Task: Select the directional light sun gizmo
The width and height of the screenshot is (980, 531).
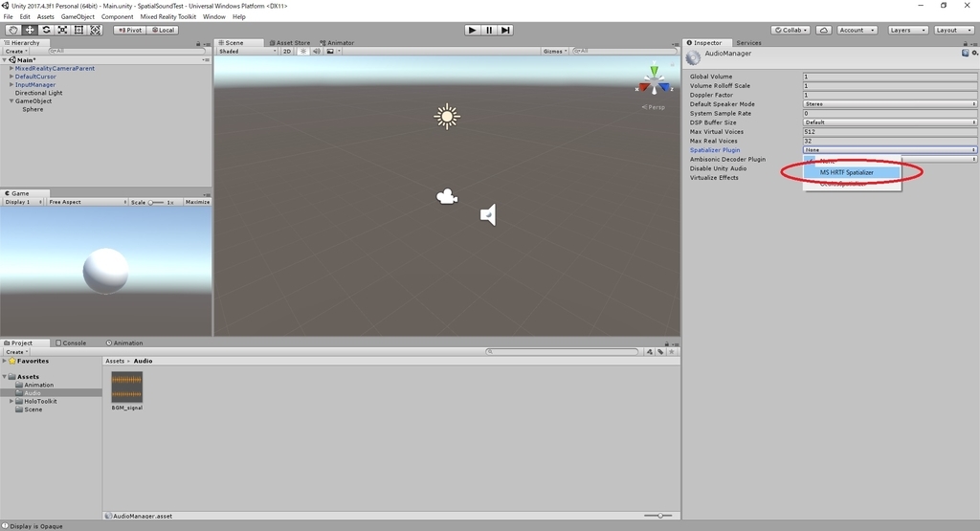Action: click(447, 117)
